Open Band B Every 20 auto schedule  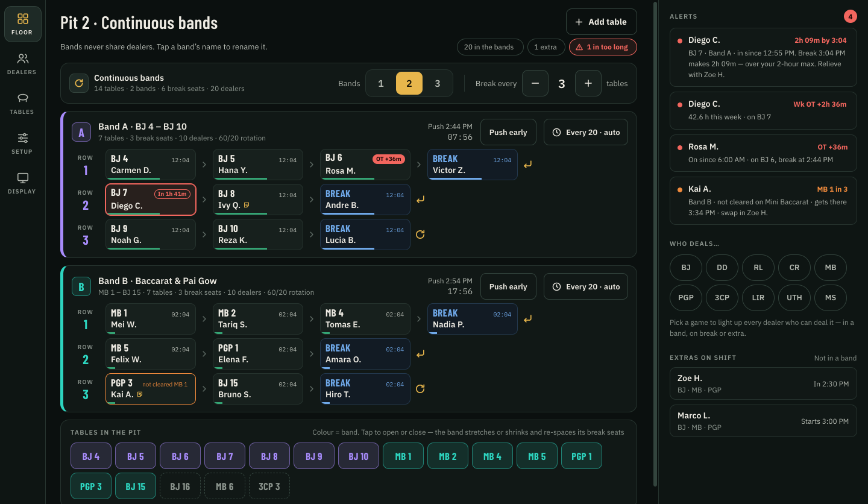[586, 286]
